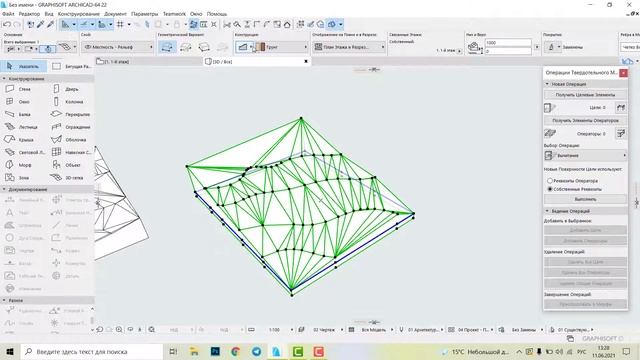Select the Бегущая рамка (marquee) tool
This screenshot has width=640, height=360.
pos(71,66)
